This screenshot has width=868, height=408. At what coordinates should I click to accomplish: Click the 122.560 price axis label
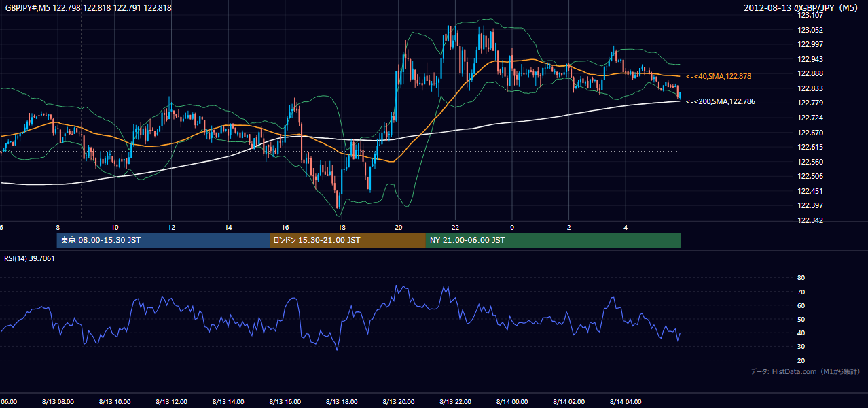coord(810,162)
